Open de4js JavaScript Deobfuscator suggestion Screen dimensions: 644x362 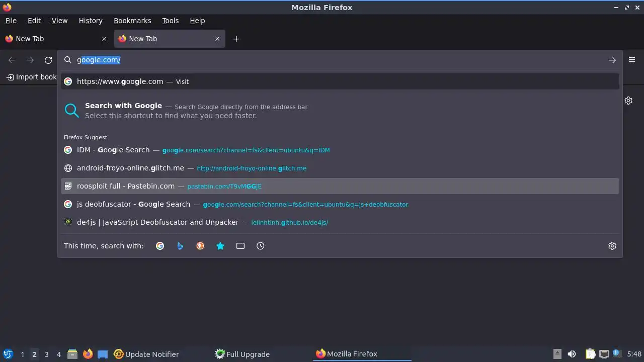click(340, 222)
